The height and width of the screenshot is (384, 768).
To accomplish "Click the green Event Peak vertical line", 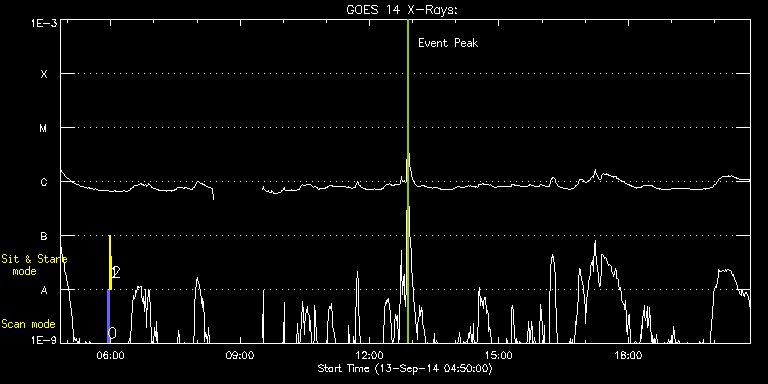I will (x=408, y=181).
